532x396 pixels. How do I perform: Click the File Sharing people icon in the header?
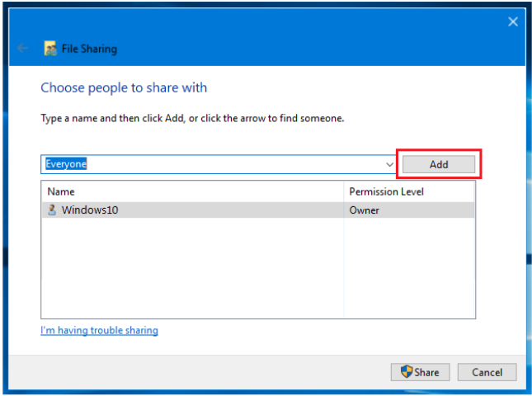pyautogui.click(x=50, y=48)
